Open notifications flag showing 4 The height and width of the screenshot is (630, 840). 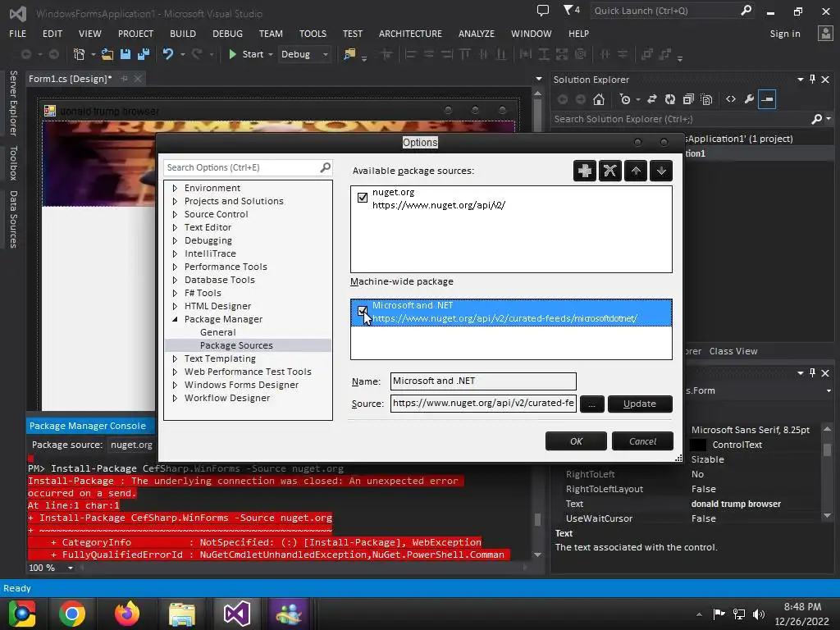[x=571, y=10]
